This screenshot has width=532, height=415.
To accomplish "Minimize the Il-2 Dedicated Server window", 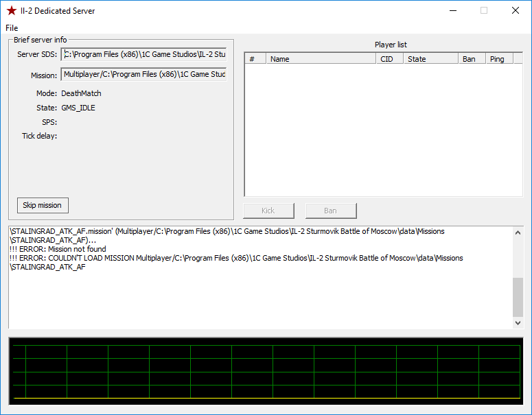I will tap(453, 10).
